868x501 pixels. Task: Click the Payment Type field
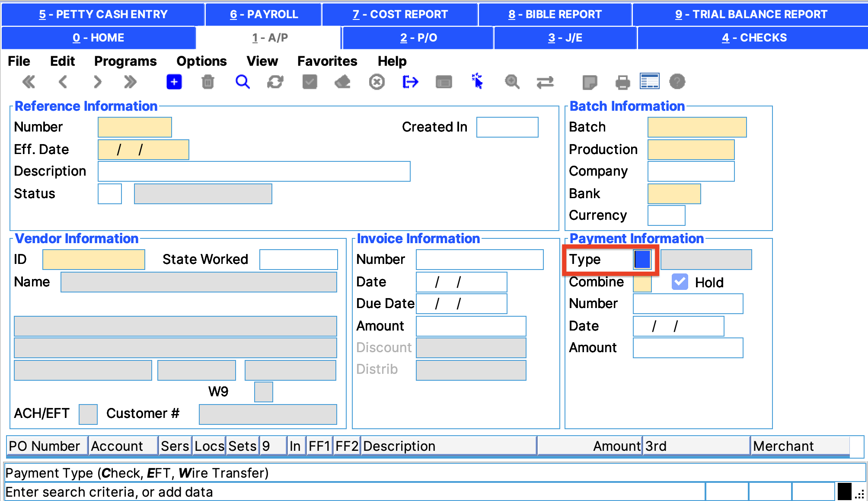642,260
